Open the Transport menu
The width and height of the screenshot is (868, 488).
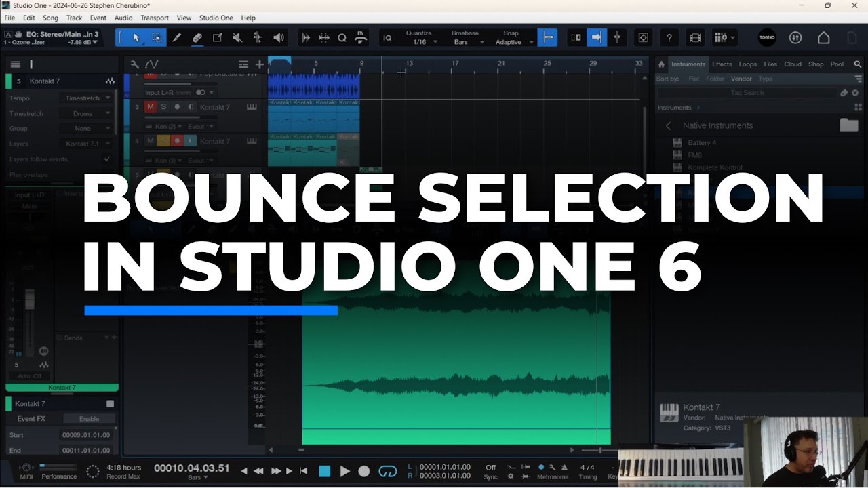(155, 18)
